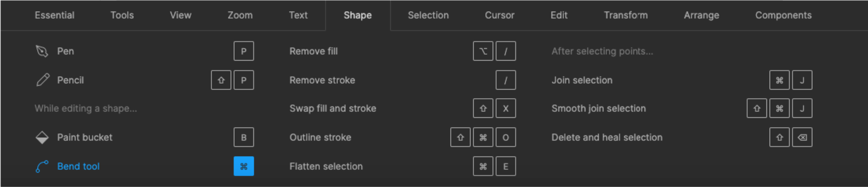868x187 pixels.
Task: Click the Join selection entry
Action: click(x=582, y=80)
